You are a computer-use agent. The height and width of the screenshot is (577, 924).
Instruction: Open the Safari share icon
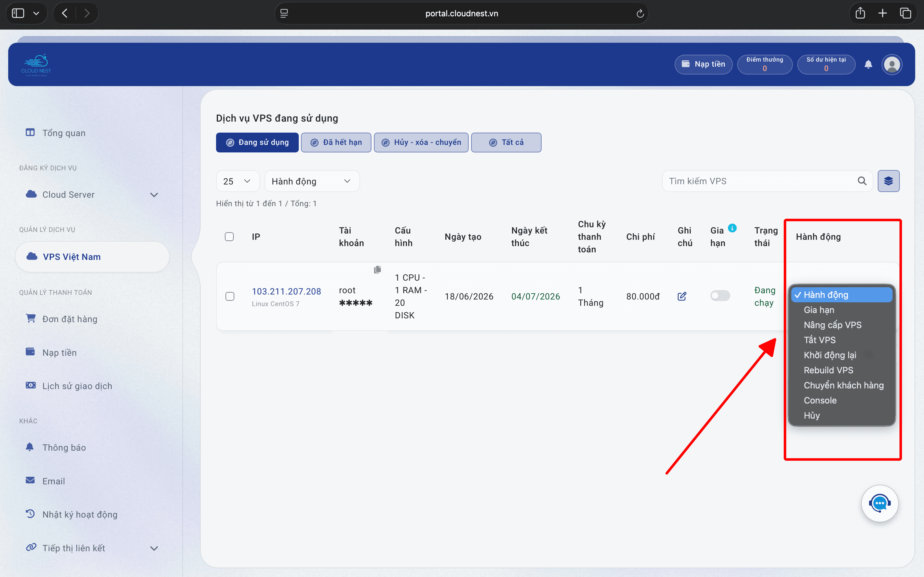tap(860, 13)
